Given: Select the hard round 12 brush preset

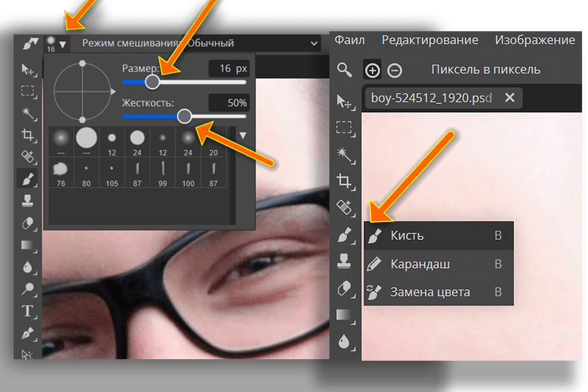Looking at the screenshot, I should tap(112, 141).
